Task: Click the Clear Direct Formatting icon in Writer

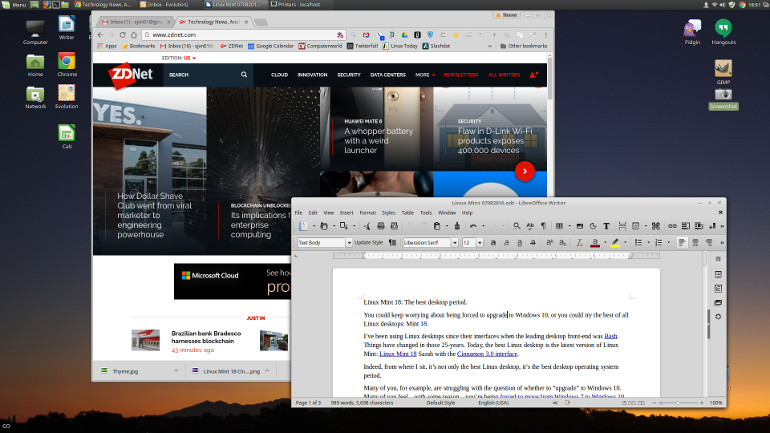Action: pos(579,243)
